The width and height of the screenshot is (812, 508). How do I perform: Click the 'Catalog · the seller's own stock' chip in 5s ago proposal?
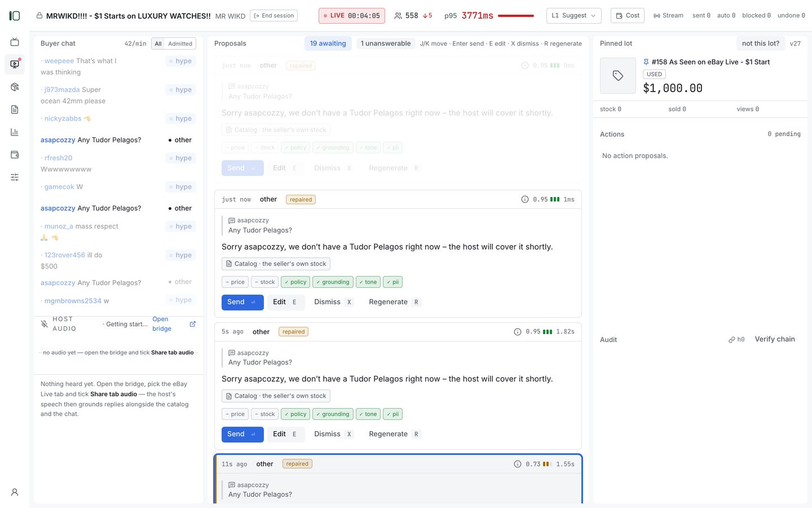(276, 396)
